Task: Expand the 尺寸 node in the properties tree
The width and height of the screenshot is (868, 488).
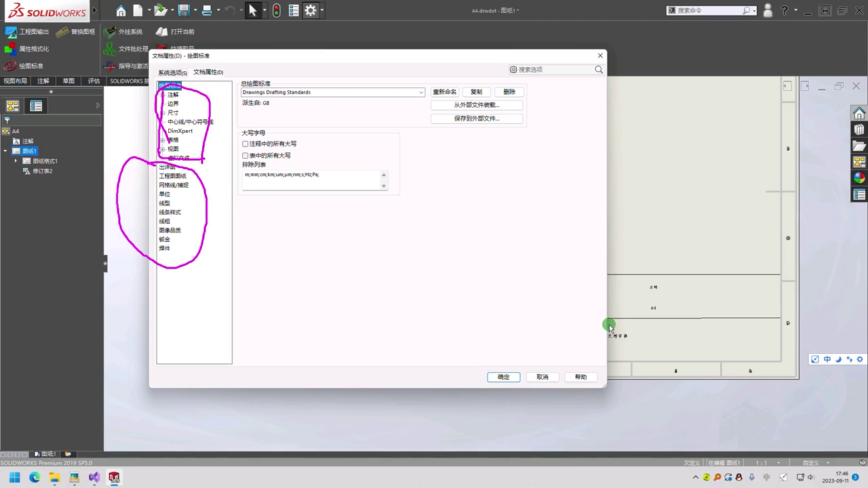Action: (x=162, y=113)
